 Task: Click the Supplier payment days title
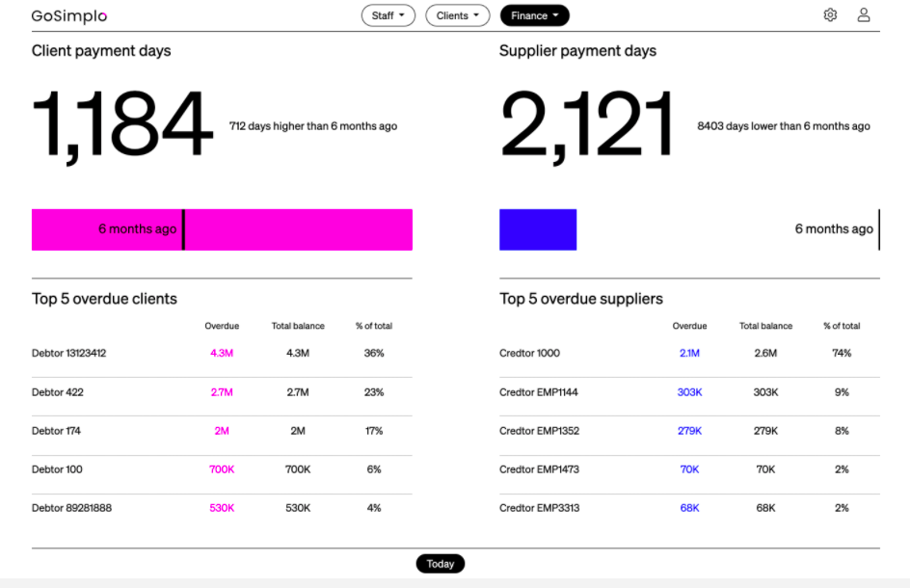[577, 51]
